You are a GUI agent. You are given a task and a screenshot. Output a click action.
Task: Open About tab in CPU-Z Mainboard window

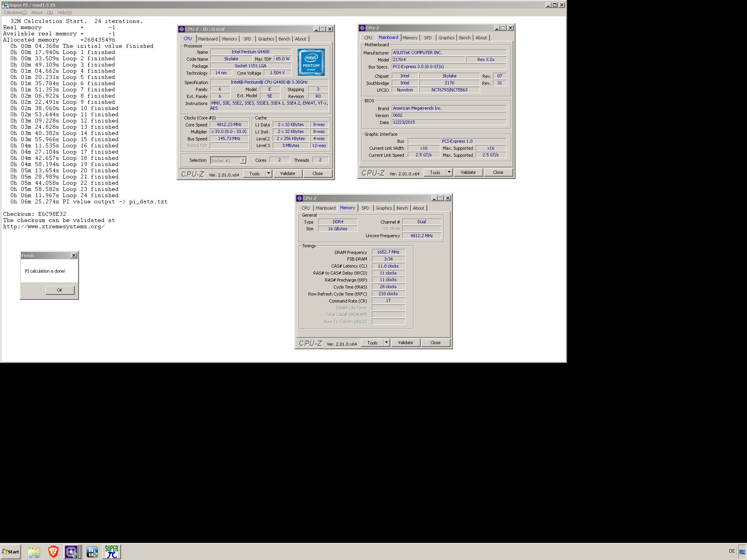pyautogui.click(x=481, y=38)
